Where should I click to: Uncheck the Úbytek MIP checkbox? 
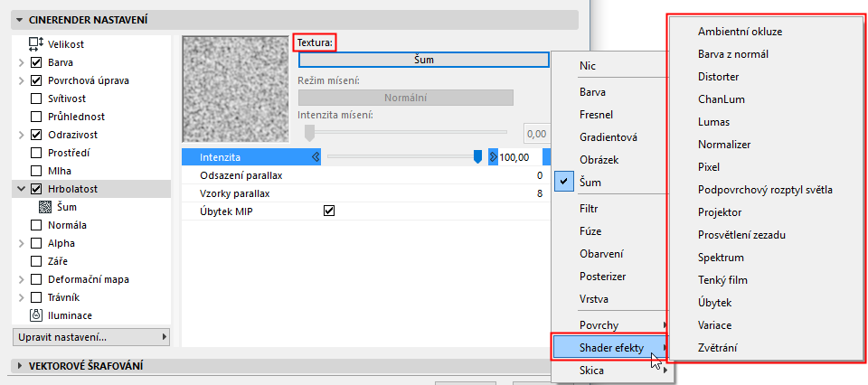tap(329, 211)
